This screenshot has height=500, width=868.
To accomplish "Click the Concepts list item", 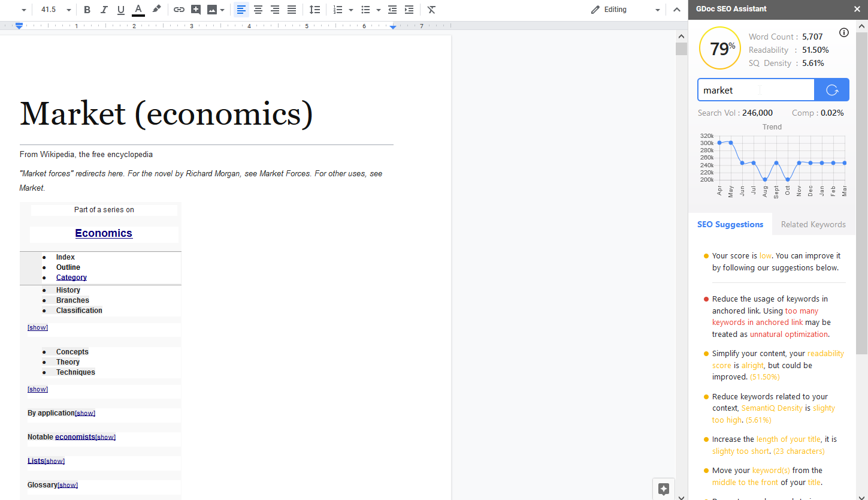I will click(72, 352).
